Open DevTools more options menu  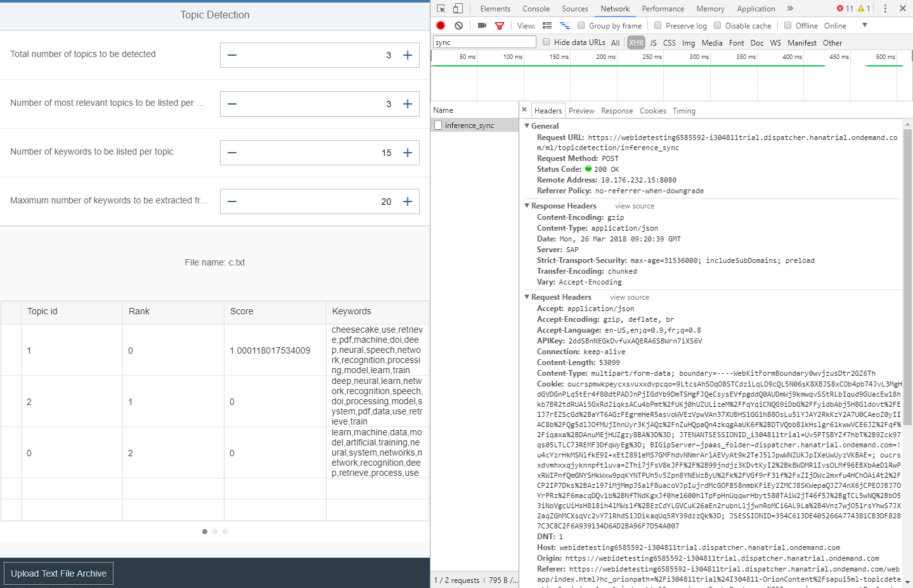(885, 8)
